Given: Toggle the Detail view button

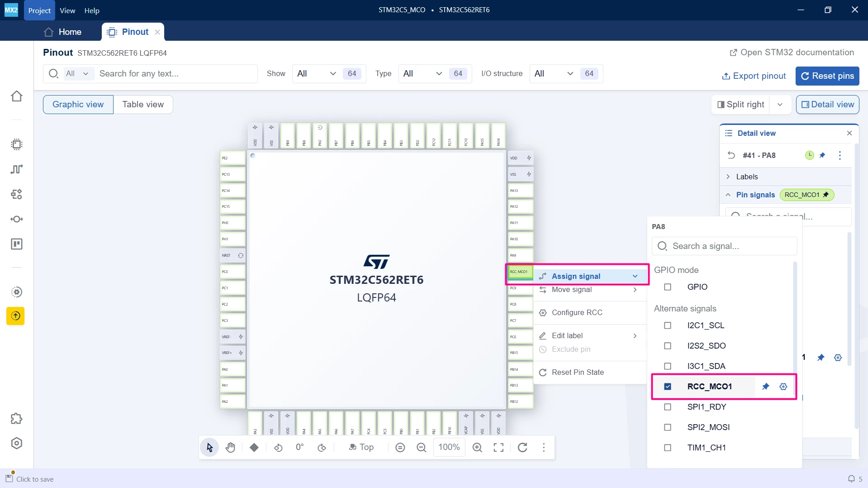Looking at the screenshot, I should coord(827,105).
